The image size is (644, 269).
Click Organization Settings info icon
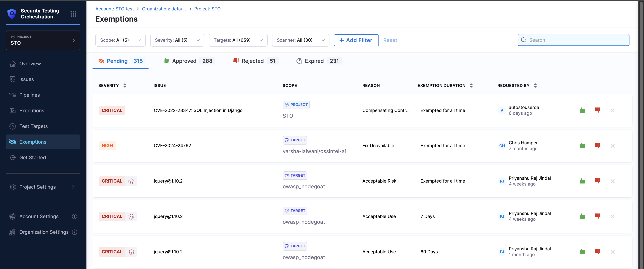point(75,232)
